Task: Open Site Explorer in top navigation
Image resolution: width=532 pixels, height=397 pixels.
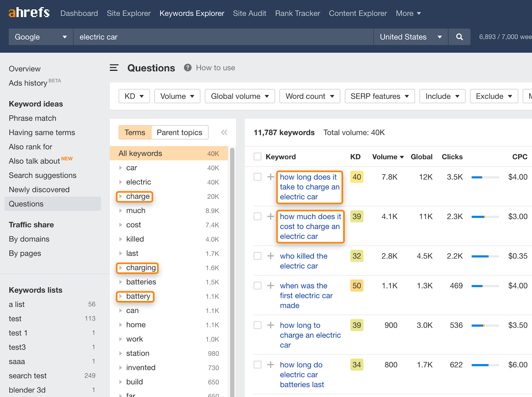Action: [x=129, y=13]
